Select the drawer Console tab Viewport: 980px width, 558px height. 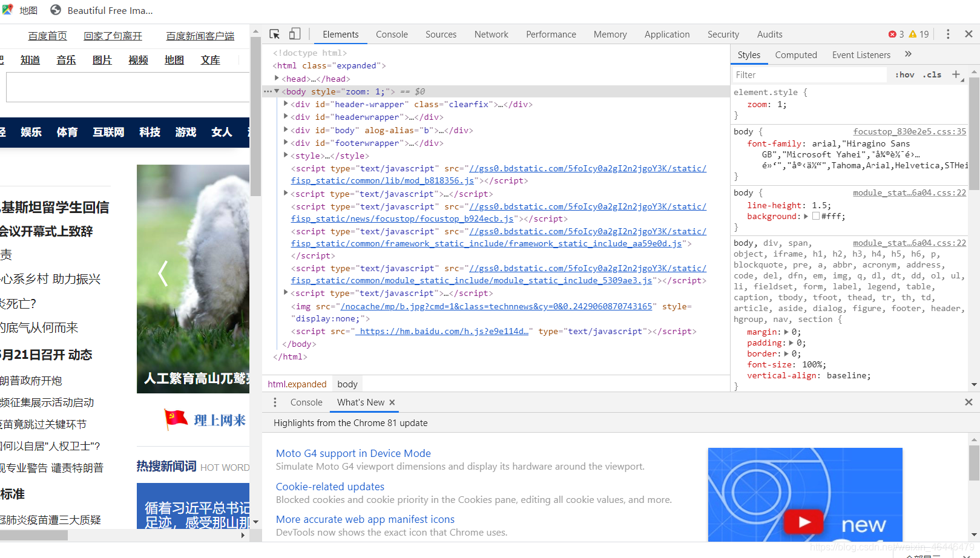tap(306, 402)
